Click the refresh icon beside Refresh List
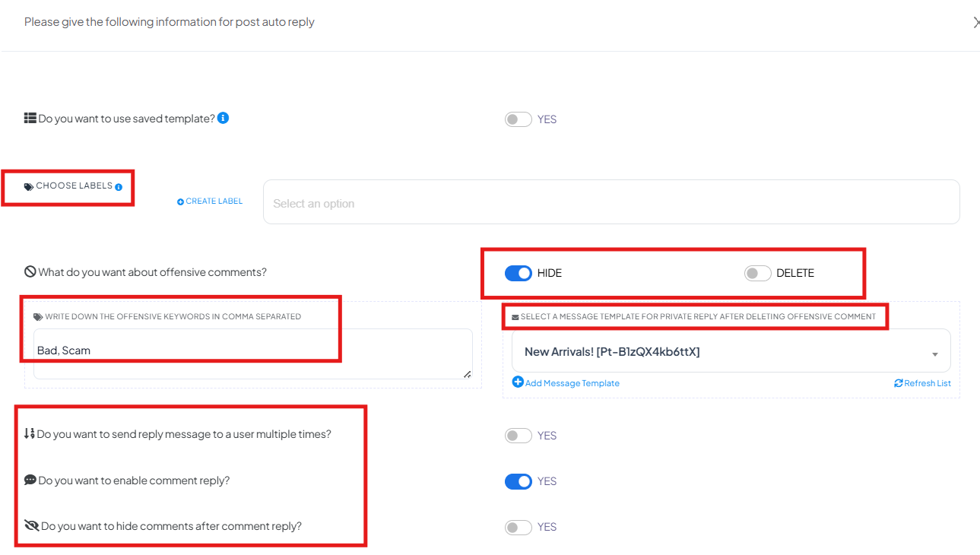 coord(899,383)
